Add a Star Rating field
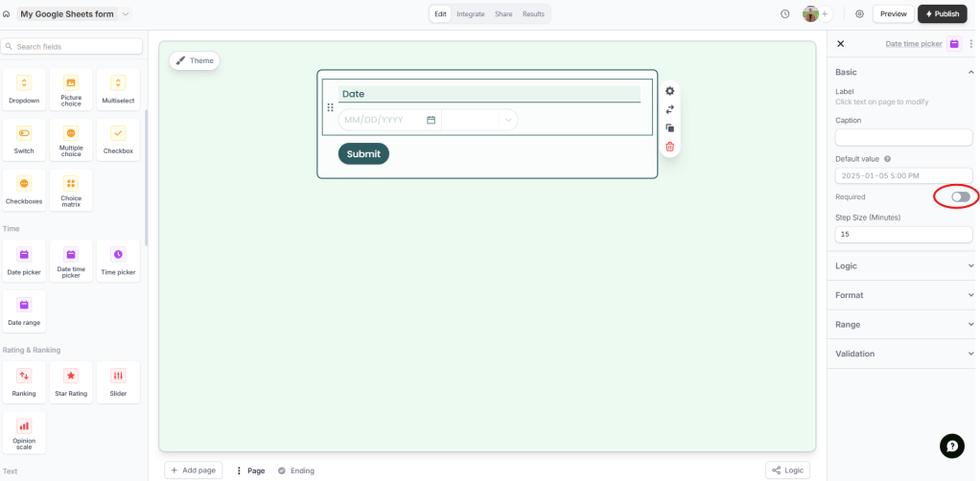980x481 pixels. click(71, 381)
